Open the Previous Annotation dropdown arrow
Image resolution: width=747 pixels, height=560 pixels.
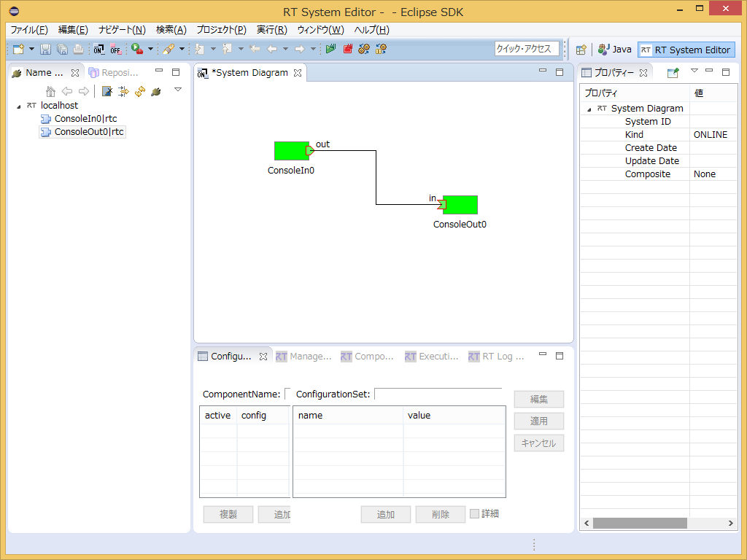coord(241,49)
